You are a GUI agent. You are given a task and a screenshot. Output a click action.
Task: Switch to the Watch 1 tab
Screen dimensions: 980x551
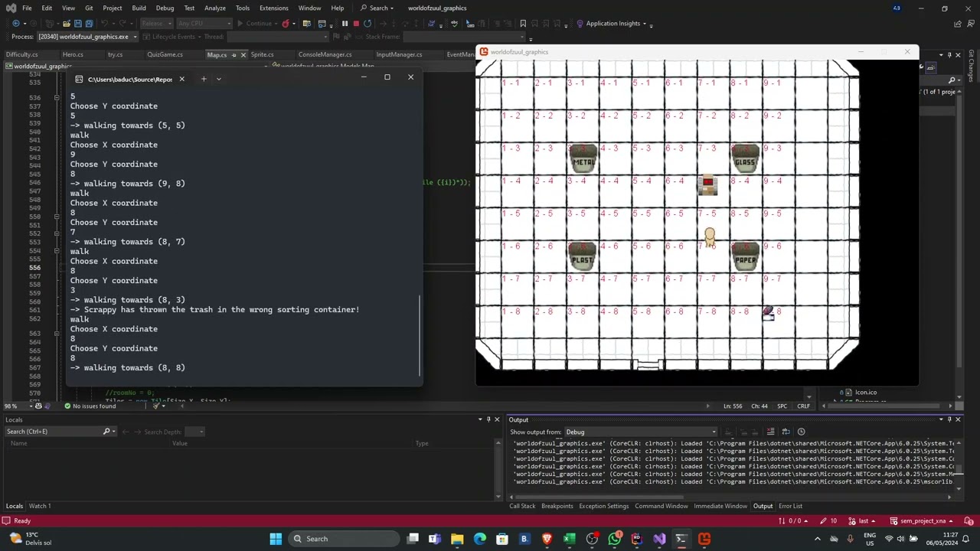tap(40, 506)
